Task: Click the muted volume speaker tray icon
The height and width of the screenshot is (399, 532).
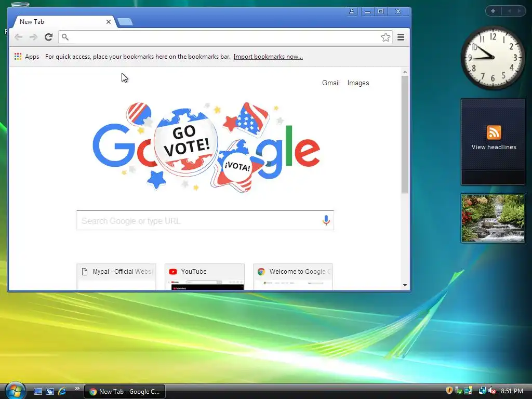Action: point(493,391)
